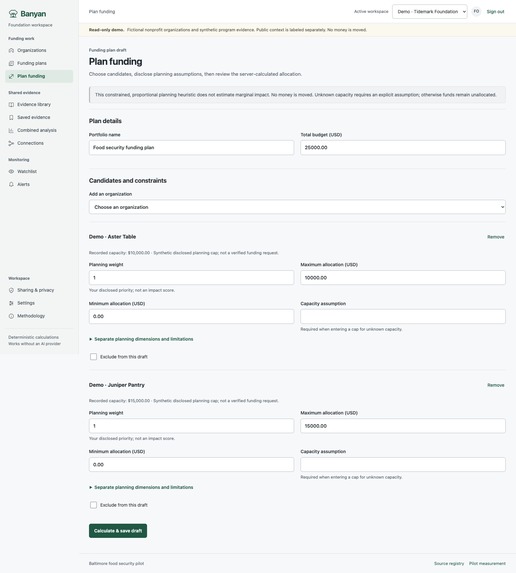This screenshot has width=516, height=573.
Task: Go to Funding plans page
Action: click(39, 63)
